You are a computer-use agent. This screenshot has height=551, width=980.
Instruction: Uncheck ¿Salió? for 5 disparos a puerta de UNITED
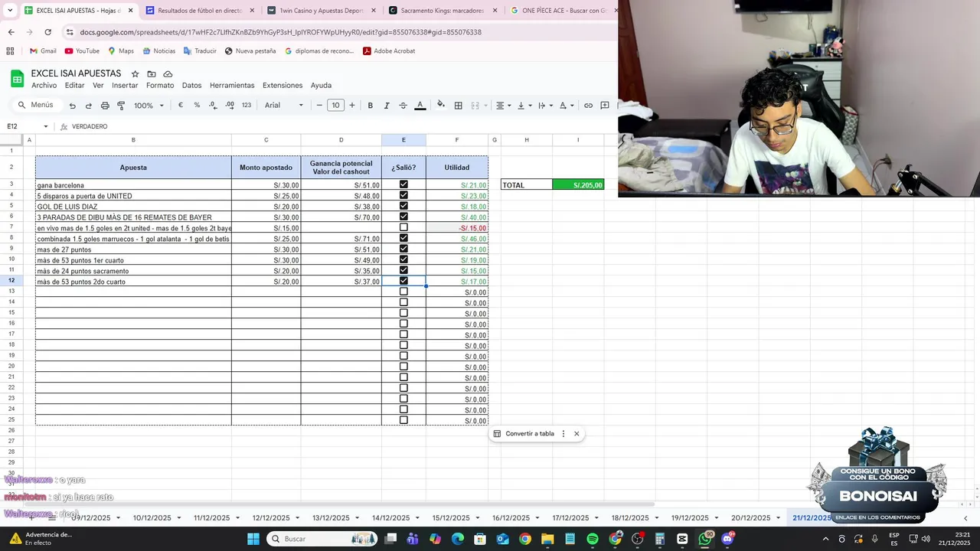click(403, 195)
